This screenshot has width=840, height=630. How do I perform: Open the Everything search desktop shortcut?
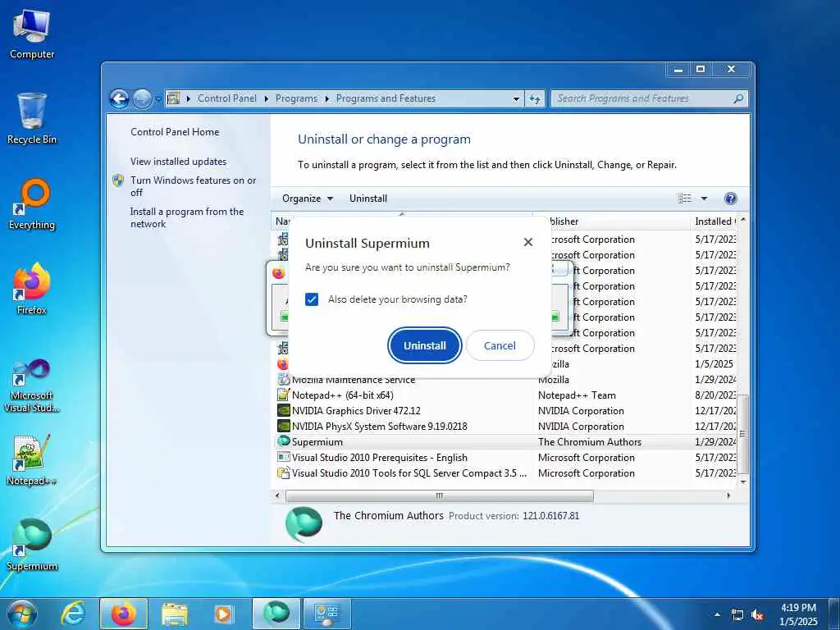(32, 204)
